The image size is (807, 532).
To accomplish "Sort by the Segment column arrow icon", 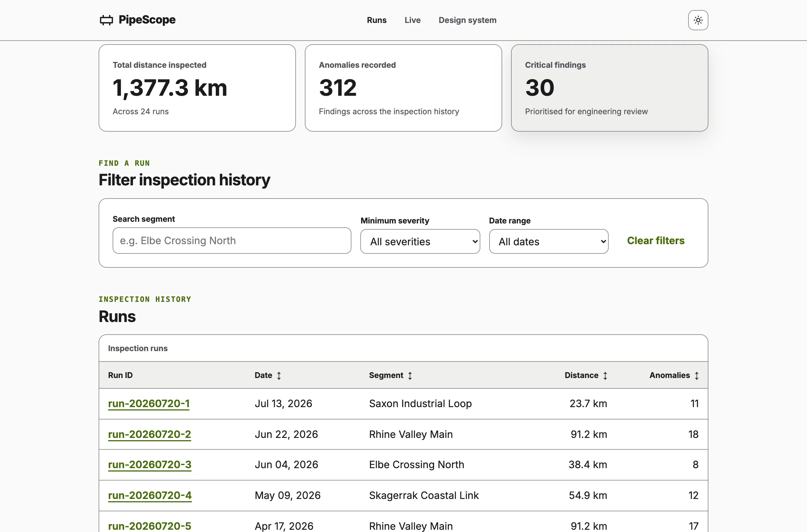I will tap(410, 375).
